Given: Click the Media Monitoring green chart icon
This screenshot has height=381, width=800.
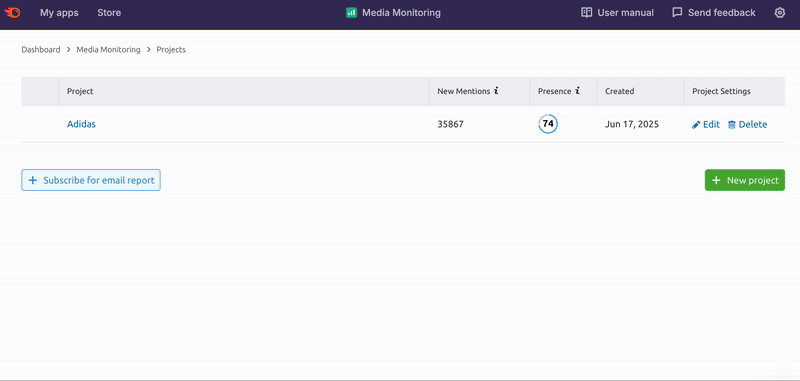Looking at the screenshot, I should pos(351,13).
